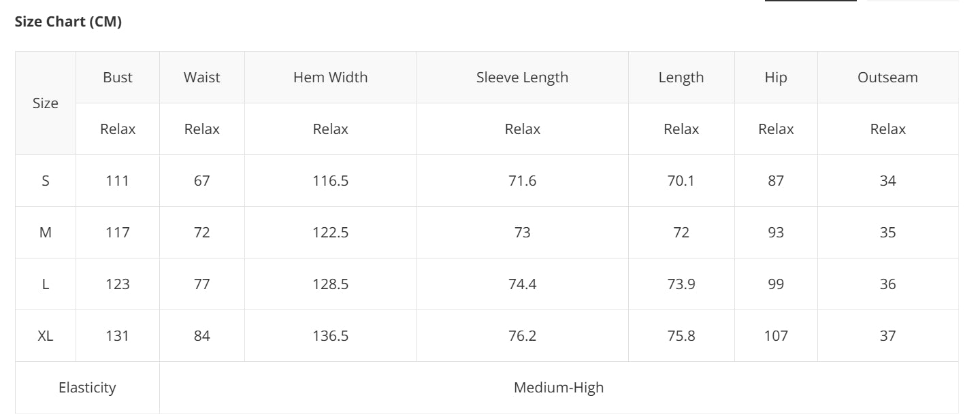
Task: Select sleeve length value 74.4
Action: (x=522, y=284)
